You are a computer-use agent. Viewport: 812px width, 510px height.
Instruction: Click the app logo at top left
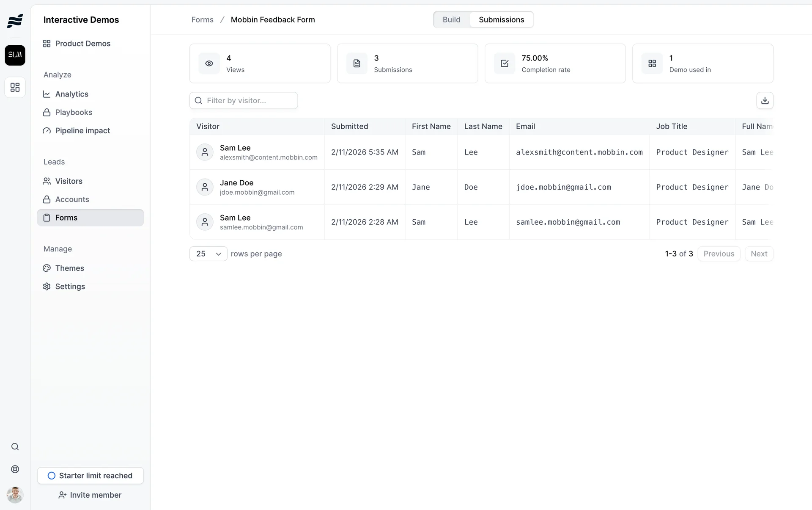tap(15, 20)
